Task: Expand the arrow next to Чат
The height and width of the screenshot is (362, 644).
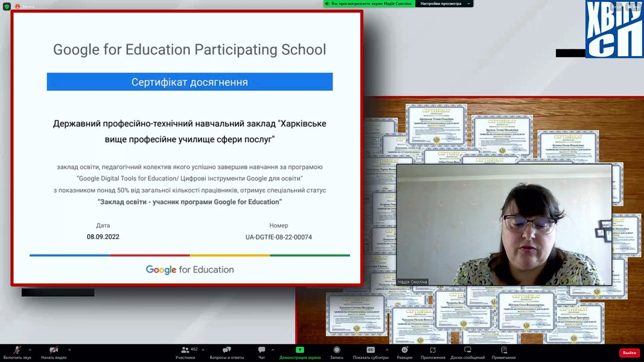Action: point(273,350)
